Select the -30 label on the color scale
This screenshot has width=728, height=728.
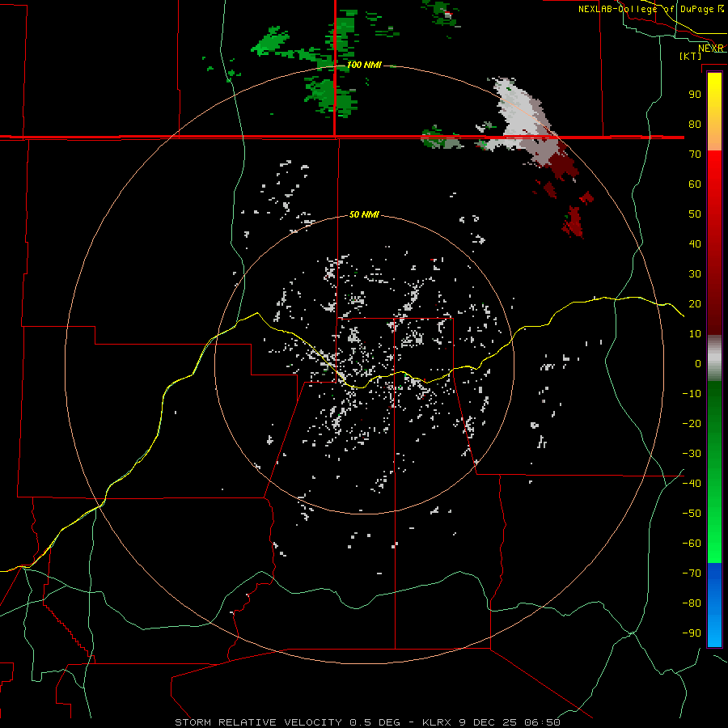[x=692, y=454]
